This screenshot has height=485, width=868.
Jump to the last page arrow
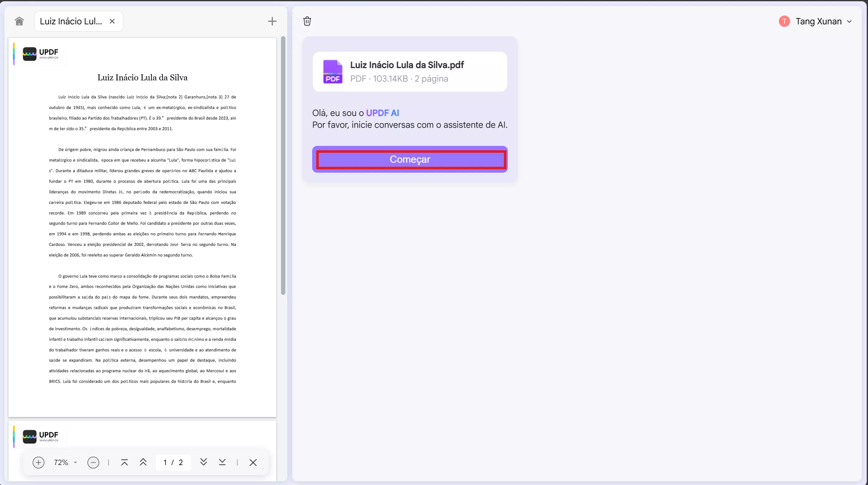coord(222,463)
